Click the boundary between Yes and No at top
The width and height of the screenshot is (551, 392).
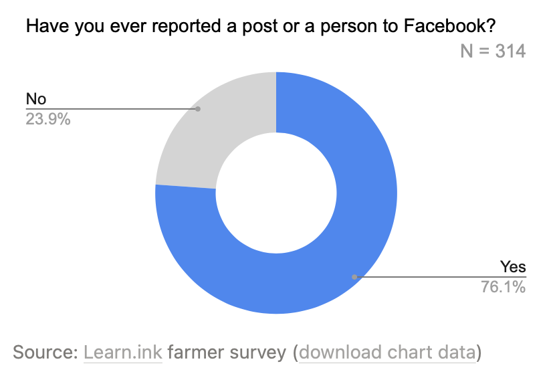point(276,102)
